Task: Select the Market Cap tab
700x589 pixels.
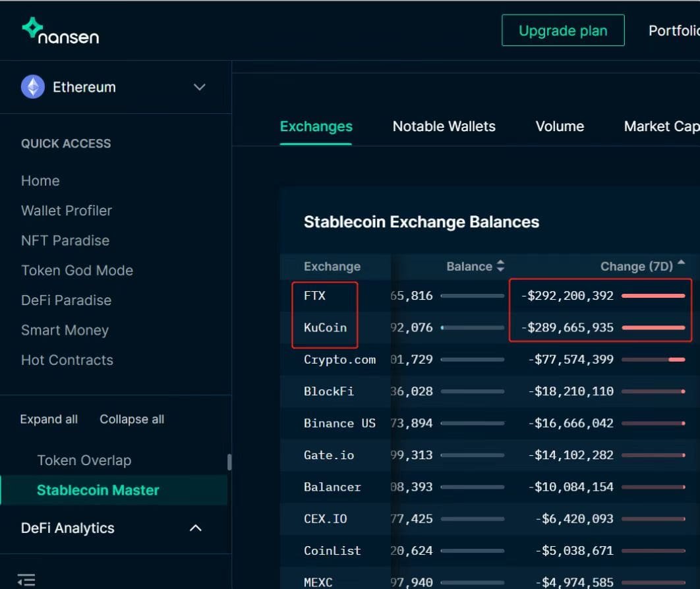Action: (661, 126)
